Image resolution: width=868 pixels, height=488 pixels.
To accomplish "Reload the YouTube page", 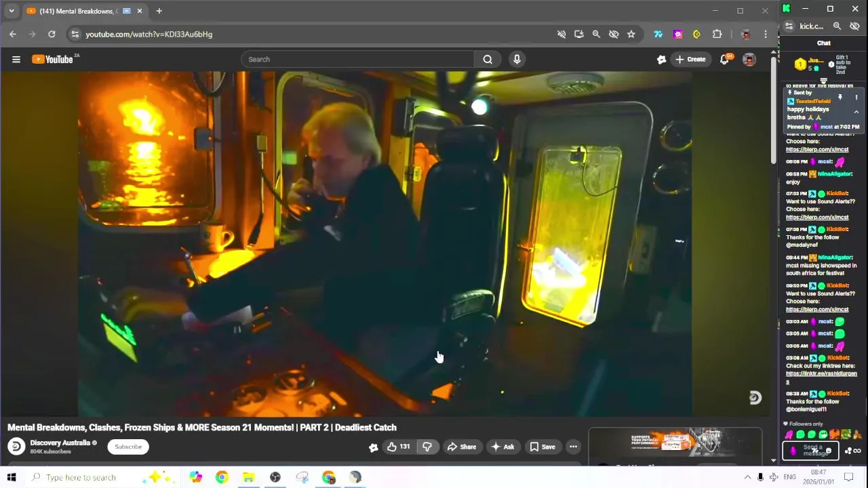I will pos(52,34).
